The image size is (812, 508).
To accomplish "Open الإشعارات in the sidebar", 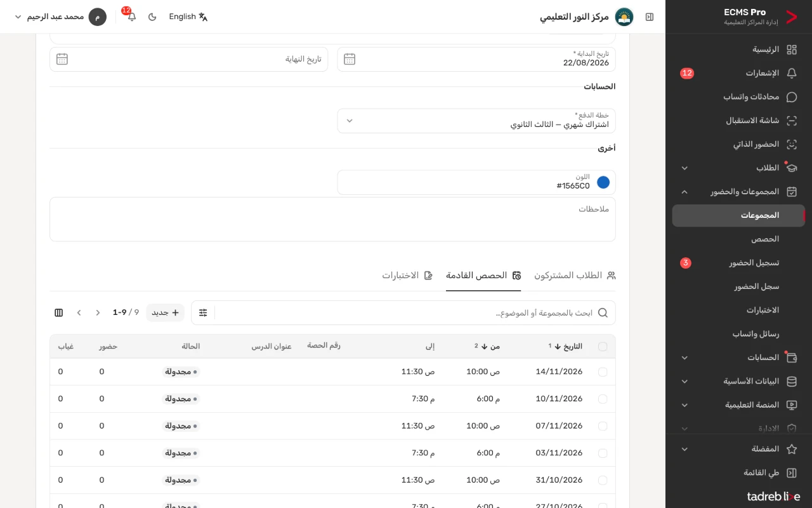I will click(x=739, y=73).
